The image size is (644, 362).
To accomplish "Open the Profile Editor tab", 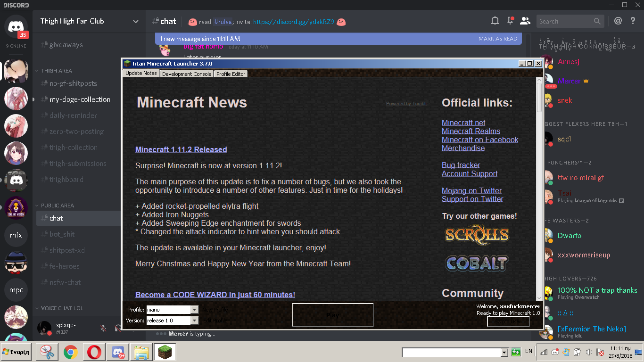I will (x=231, y=74).
